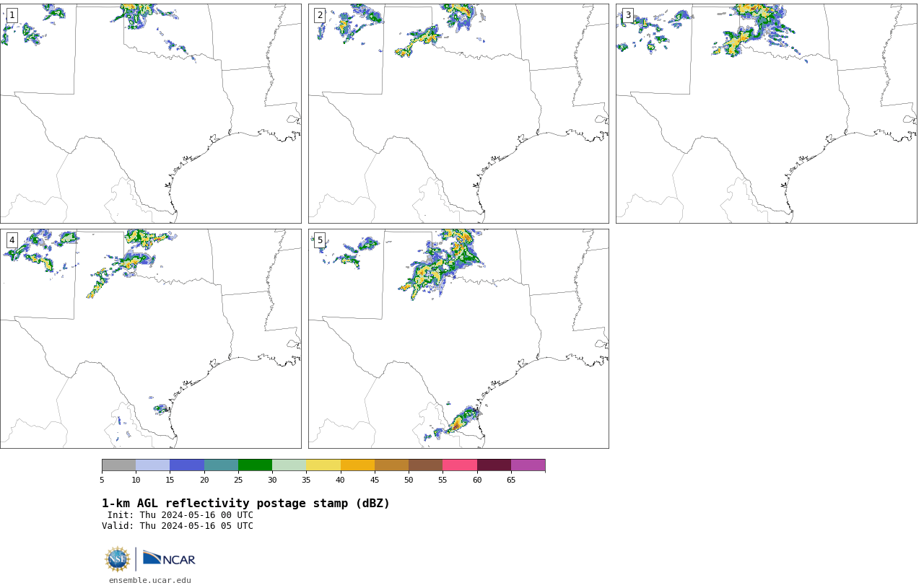Click the 'Init: Thu 2024-05-16 00 UTC' text

tap(180, 515)
